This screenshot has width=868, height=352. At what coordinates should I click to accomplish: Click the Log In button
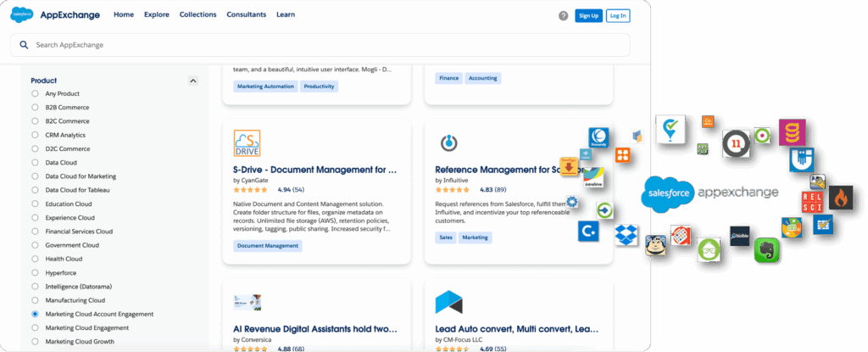coord(618,15)
